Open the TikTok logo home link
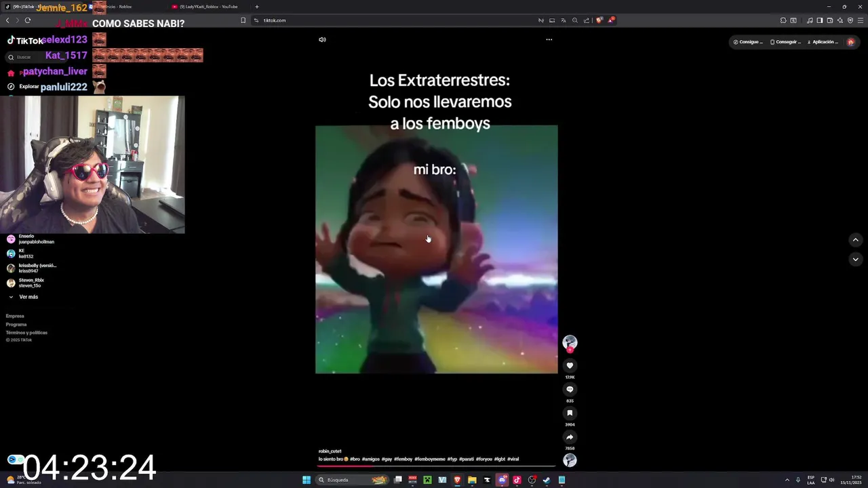This screenshot has width=868, height=488. pos(25,41)
